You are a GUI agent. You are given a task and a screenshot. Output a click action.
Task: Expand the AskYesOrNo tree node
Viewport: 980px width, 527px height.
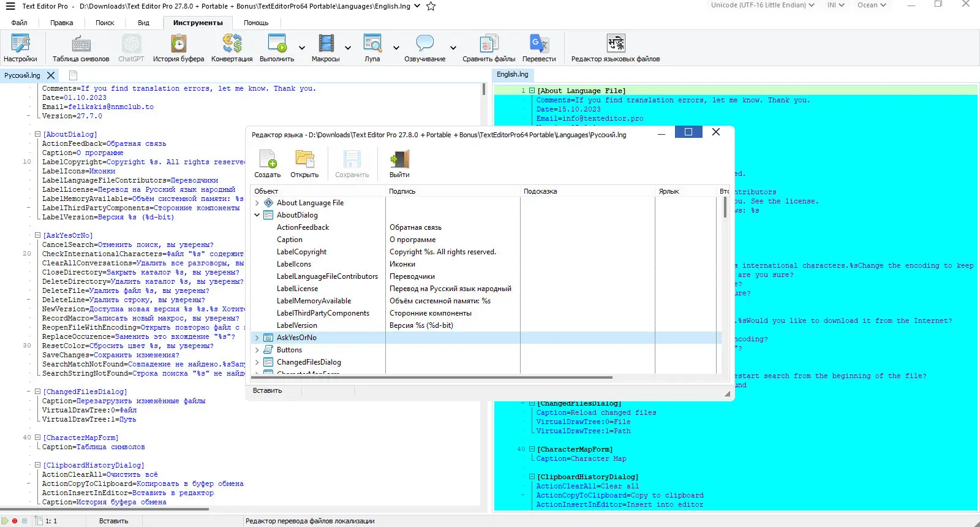click(x=257, y=338)
